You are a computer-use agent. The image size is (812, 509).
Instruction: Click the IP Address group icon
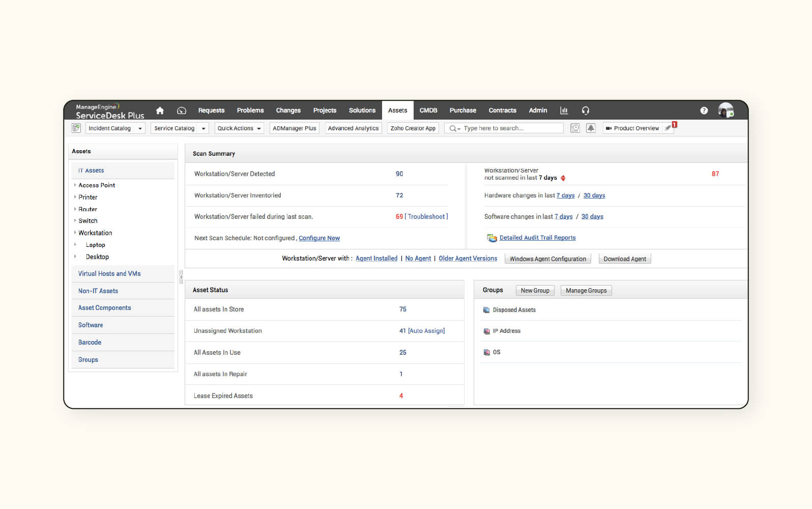coord(486,331)
